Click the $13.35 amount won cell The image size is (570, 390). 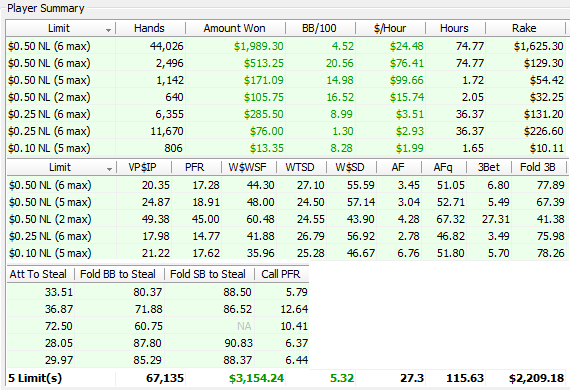266,149
